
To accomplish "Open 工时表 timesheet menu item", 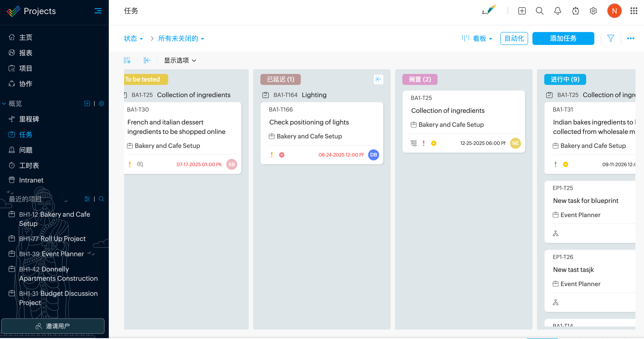I will point(29,165).
